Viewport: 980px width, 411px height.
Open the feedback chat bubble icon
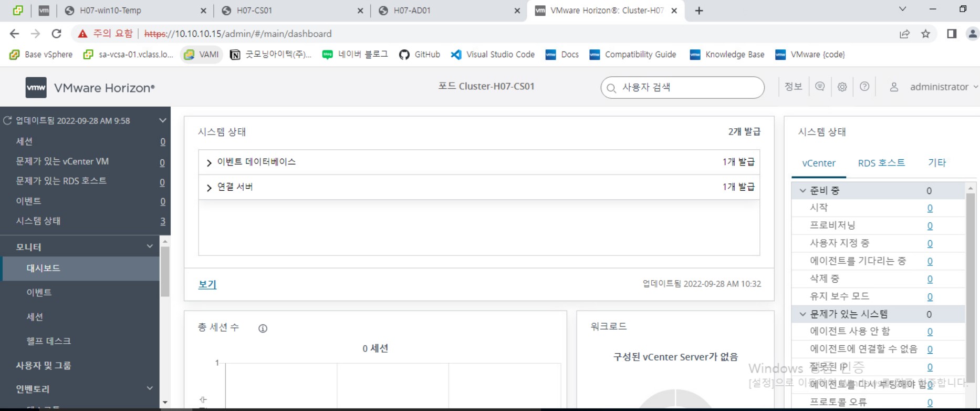tap(820, 87)
